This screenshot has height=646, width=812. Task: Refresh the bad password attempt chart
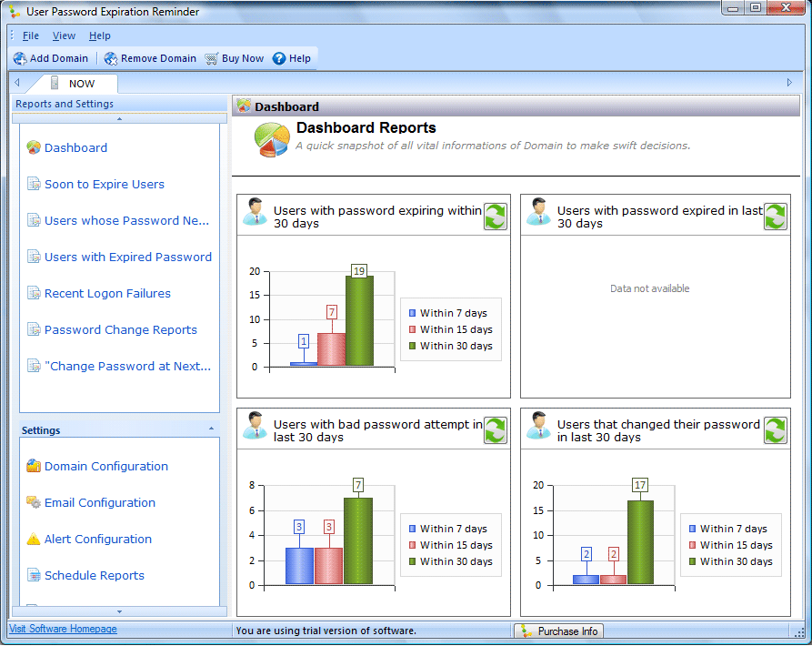coord(496,430)
